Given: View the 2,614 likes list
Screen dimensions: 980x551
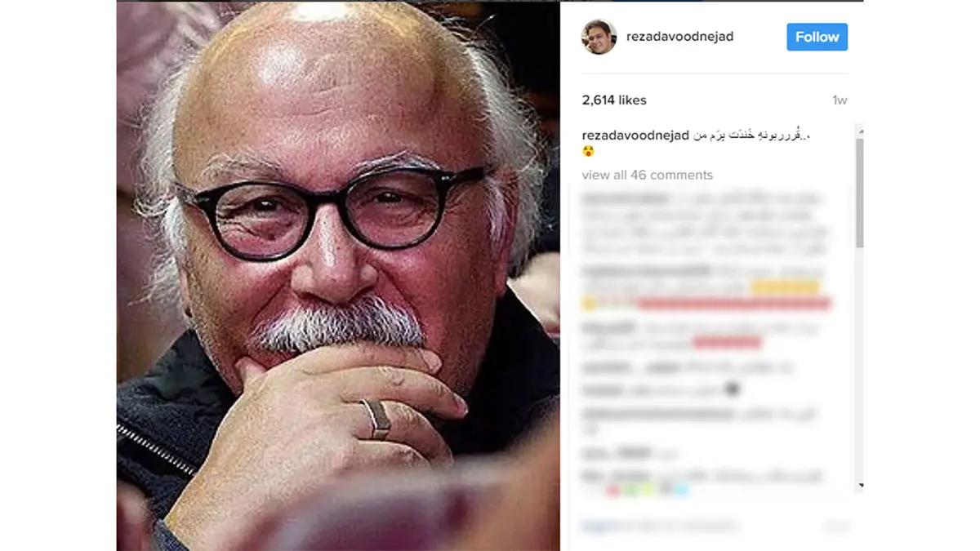Looking at the screenshot, I should 614,100.
